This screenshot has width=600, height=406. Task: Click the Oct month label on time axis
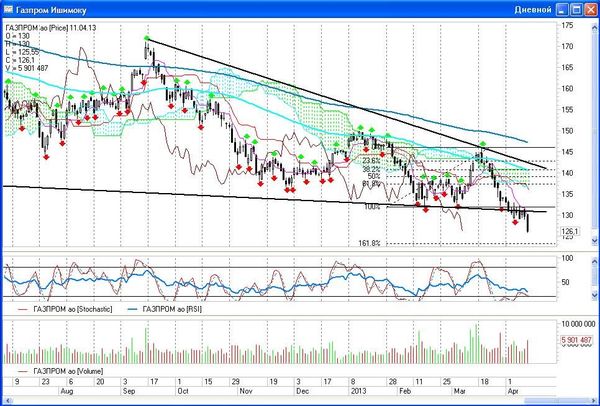183,391
